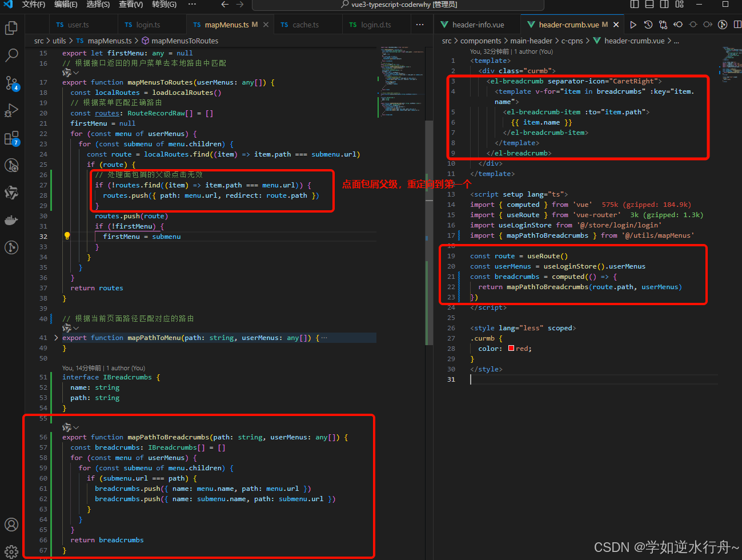Open the dropdown chevron above line 56
The image size is (742, 560).
click(x=76, y=427)
